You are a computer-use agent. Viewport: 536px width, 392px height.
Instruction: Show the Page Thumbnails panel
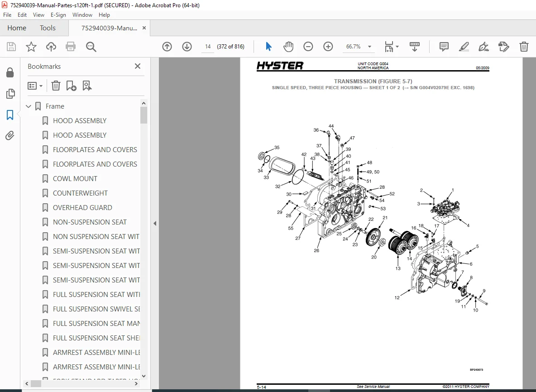(x=10, y=93)
